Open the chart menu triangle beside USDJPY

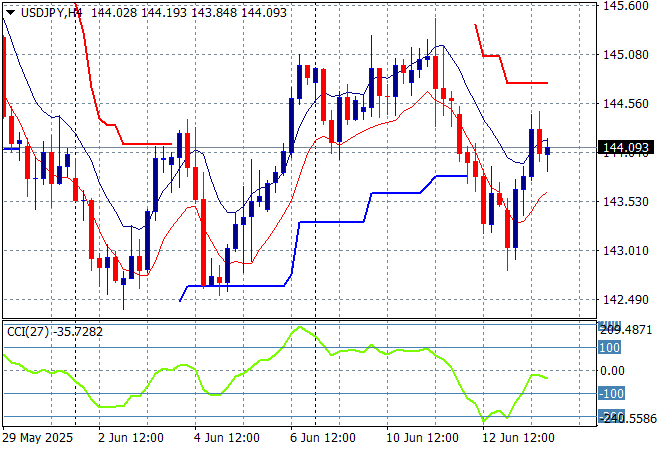[11, 13]
